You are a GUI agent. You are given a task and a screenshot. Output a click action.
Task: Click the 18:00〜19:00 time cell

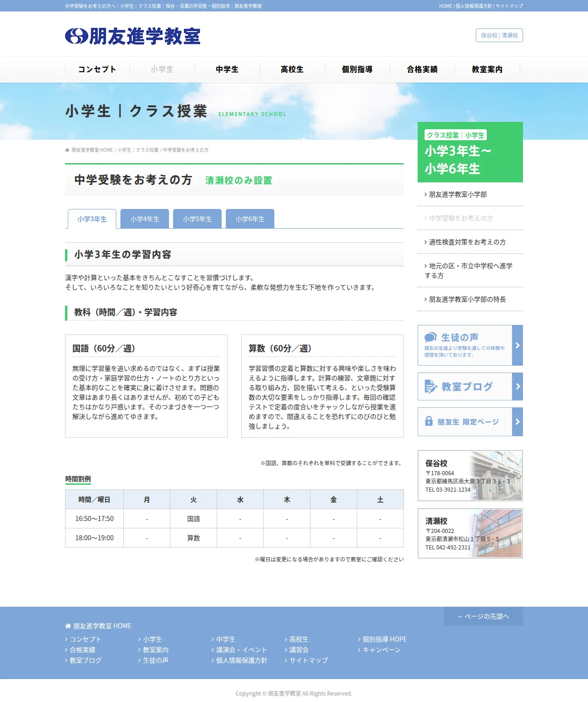[94, 538]
